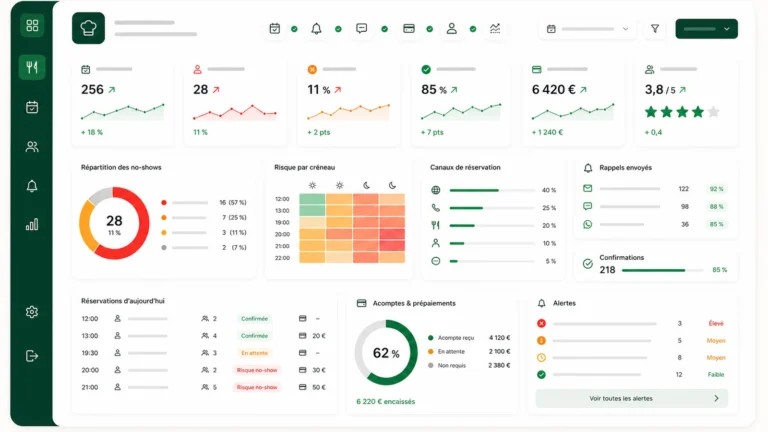
Task: Click the WhatsApp reminders icon
Action: (587, 224)
